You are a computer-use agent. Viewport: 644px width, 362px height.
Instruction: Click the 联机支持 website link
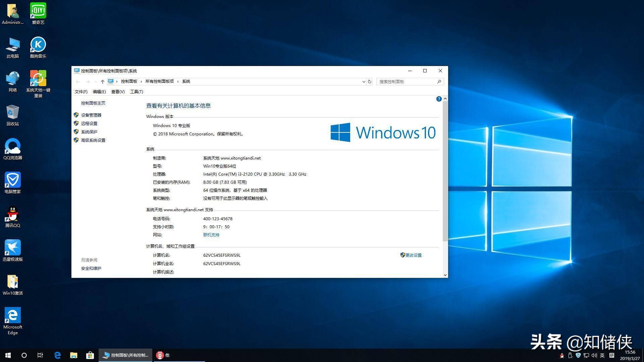(x=211, y=235)
